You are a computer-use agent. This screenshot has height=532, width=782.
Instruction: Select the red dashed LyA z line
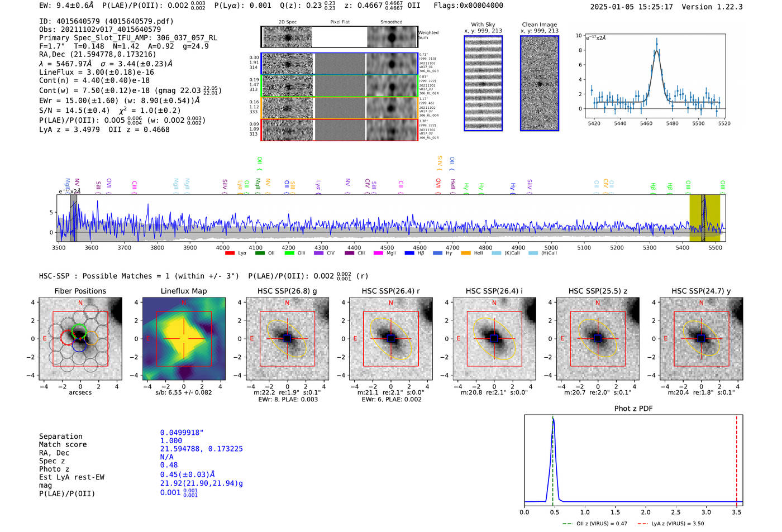737,460
